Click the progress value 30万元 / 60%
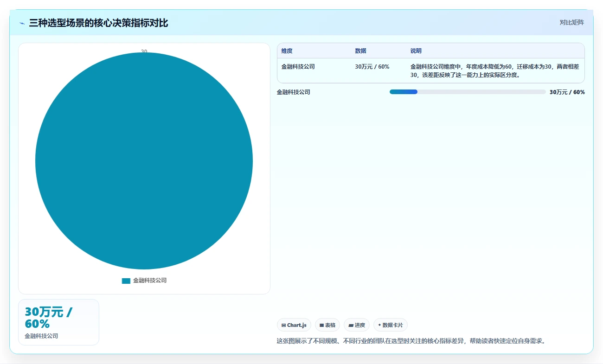Image resolution: width=603 pixels, height=364 pixels. [567, 92]
